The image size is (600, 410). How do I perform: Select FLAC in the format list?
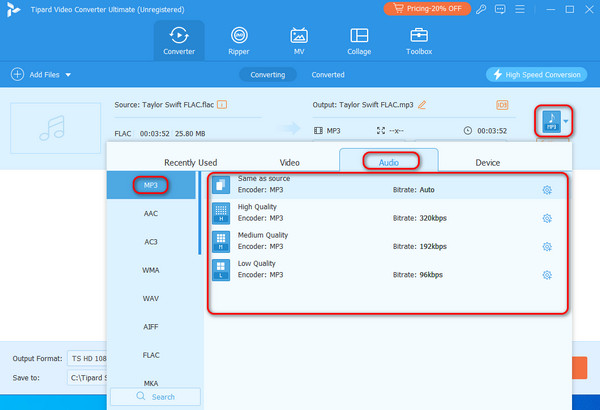[x=151, y=355]
